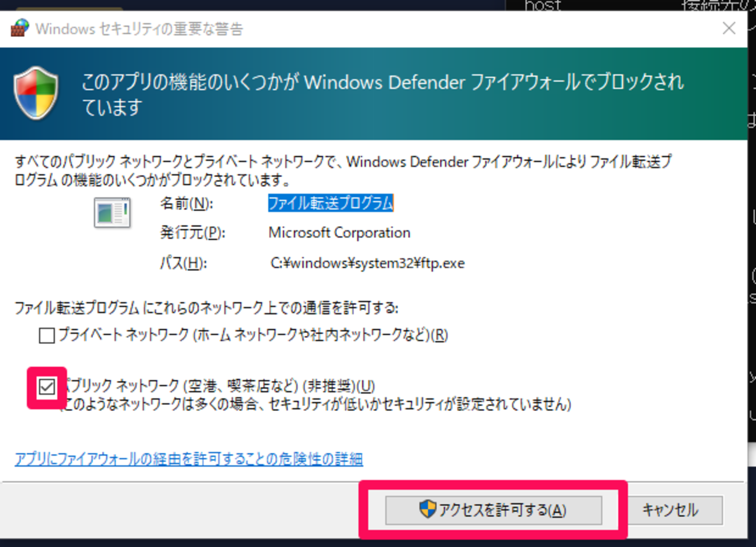Close the Windows security alert dialog

729,28
